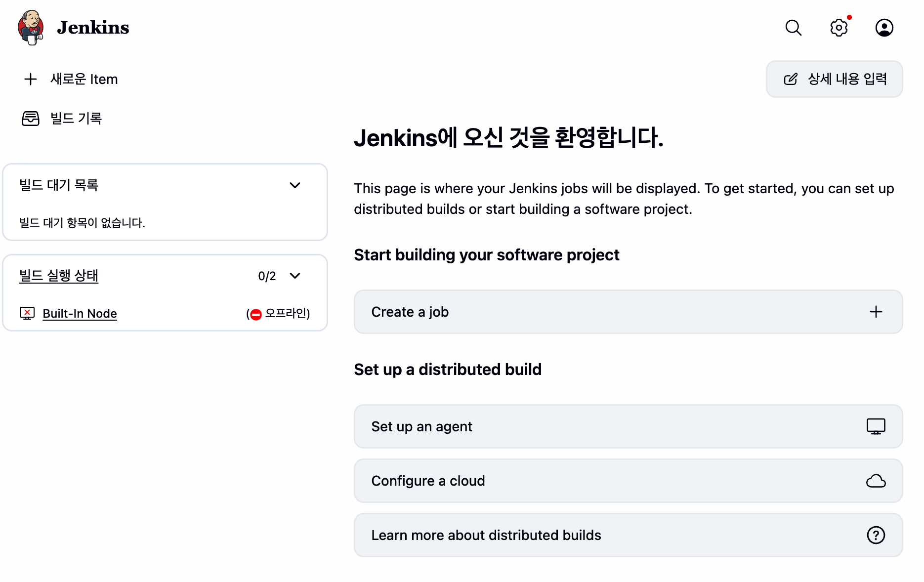The image size is (924, 582).
Task: Collapse the 빌드 실행 상태 panel chevron
Action: pyautogui.click(x=295, y=276)
